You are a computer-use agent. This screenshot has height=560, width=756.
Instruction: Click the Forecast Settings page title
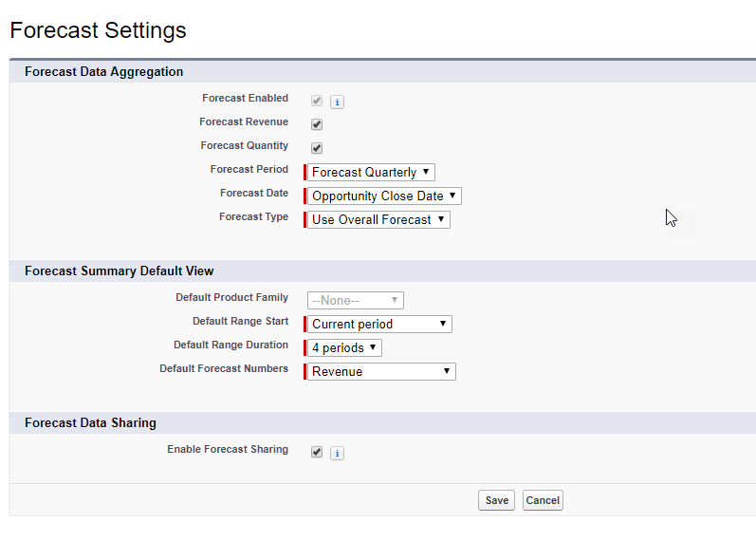(98, 30)
